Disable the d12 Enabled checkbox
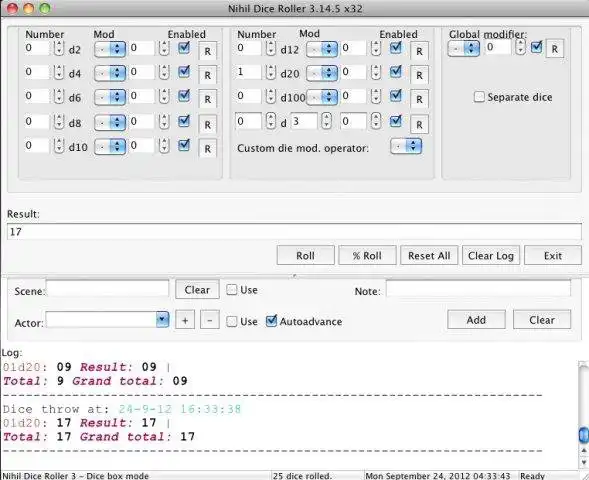The height and width of the screenshot is (480, 589). click(396, 48)
